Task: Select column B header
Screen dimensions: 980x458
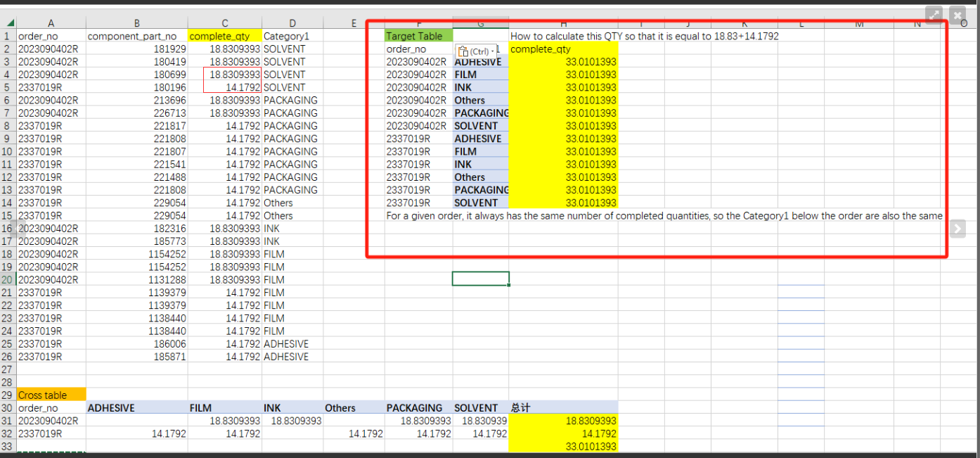Action: click(136, 23)
